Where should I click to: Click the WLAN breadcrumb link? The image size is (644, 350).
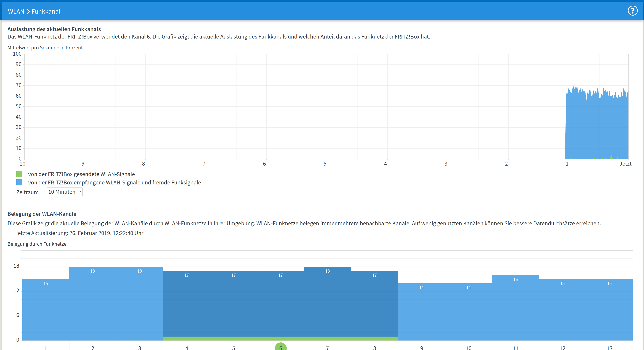[16, 11]
